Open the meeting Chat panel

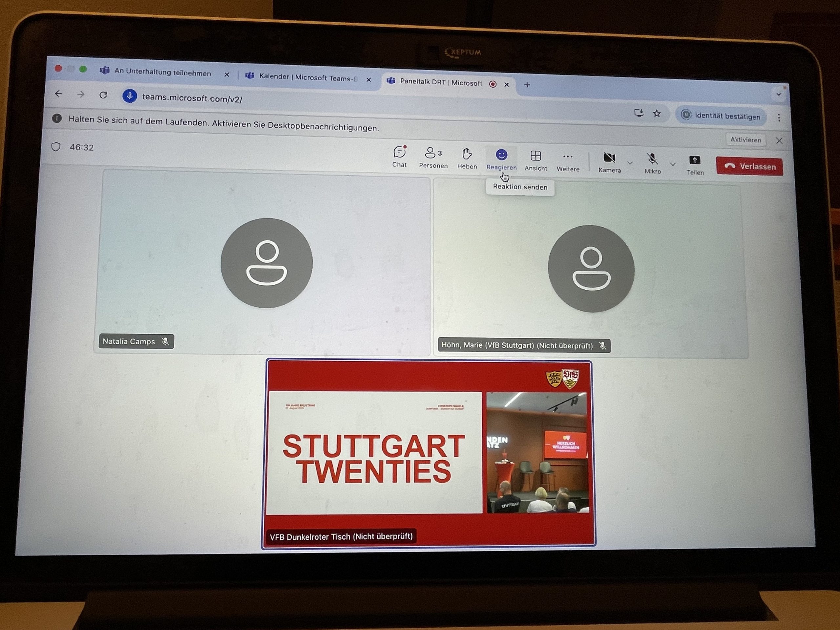tap(399, 157)
